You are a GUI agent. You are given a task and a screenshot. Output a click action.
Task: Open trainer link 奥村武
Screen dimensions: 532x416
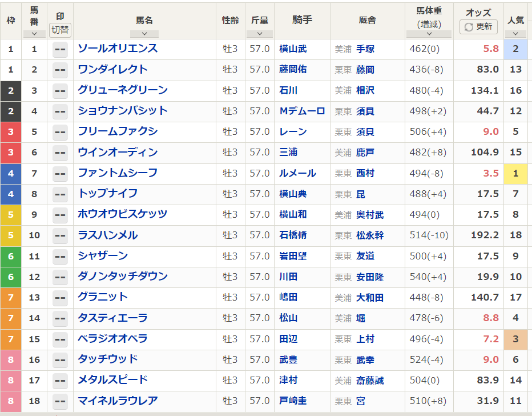370,215
